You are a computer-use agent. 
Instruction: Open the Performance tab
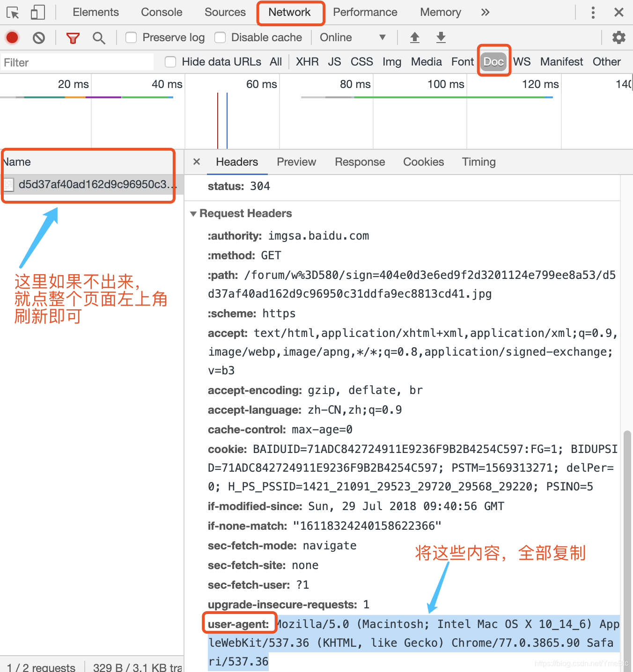(365, 12)
